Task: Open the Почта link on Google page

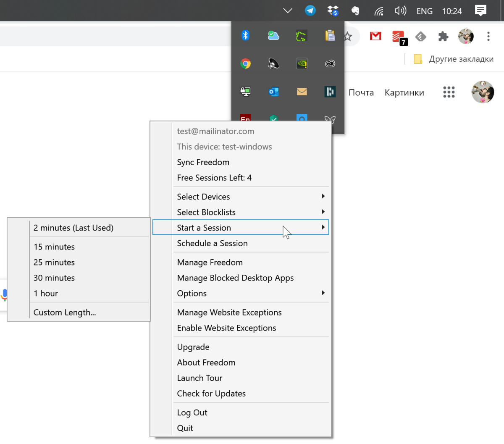Action: coord(361,92)
